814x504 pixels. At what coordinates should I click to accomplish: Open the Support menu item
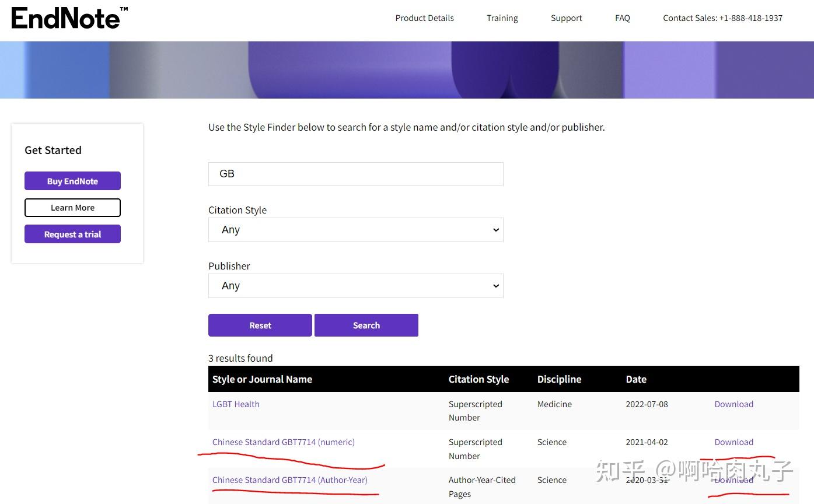coord(566,18)
